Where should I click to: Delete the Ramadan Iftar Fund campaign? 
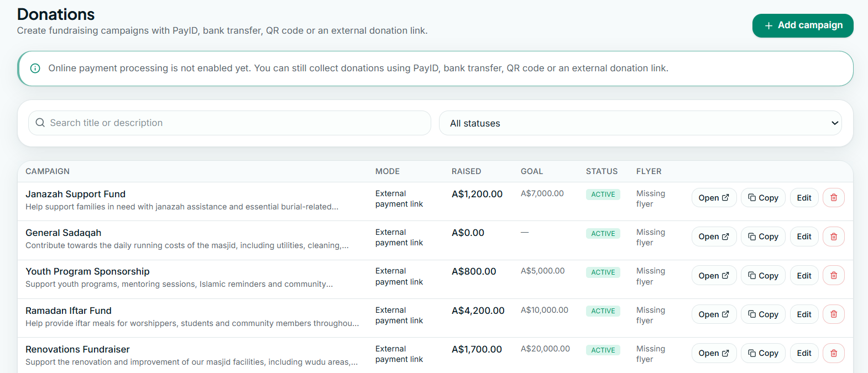[x=834, y=314]
